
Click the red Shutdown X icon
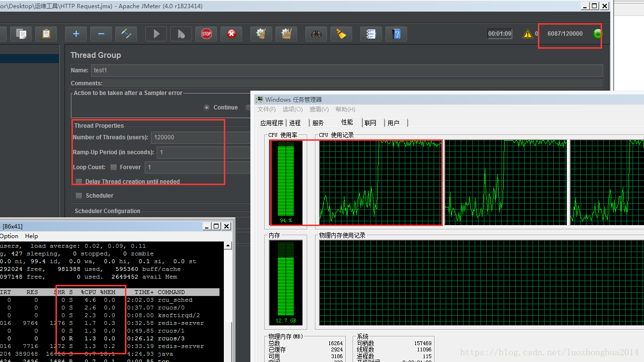coord(232,34)
